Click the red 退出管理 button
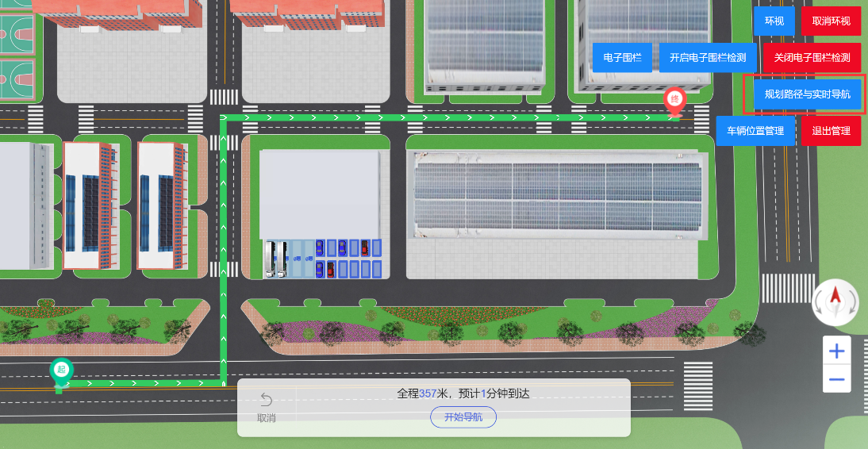Screen dimensions: 868x449 click(x=831, y=131)
